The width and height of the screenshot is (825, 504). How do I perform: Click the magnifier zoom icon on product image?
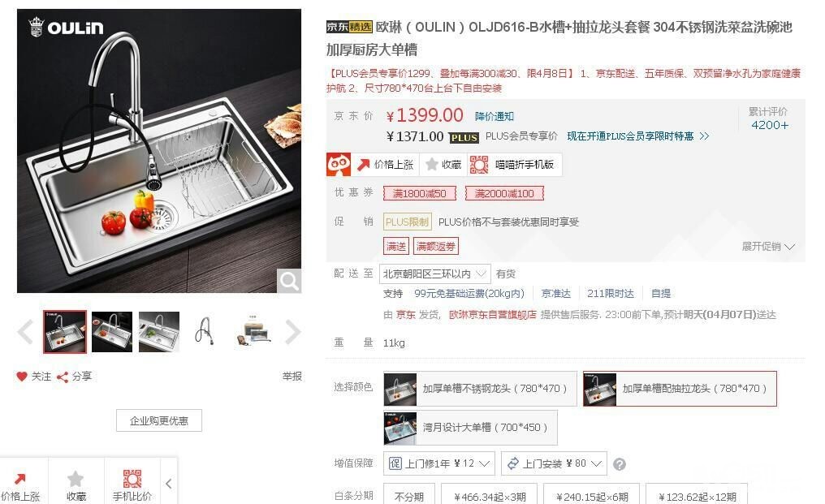pyautogui.click(x=289, y=281)
